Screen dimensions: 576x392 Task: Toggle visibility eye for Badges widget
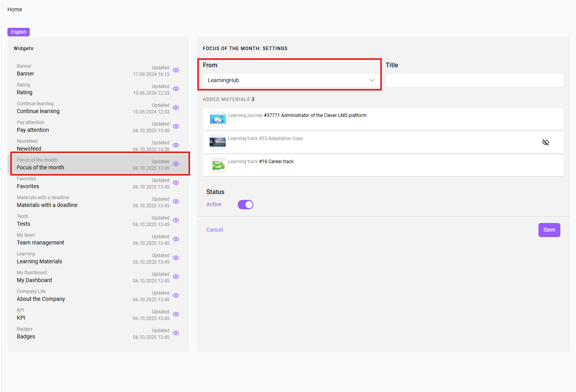[x=176, y=333]
